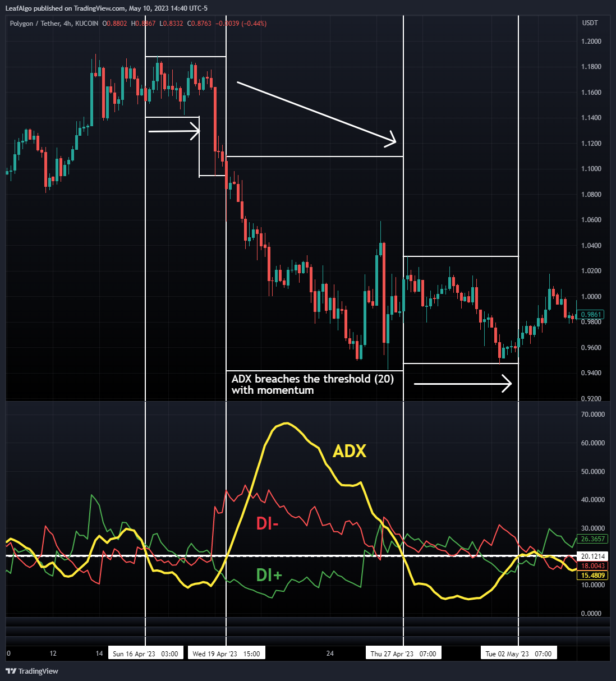Click the 30.0000 indicator axis tick
The width and height of the screenshot is (616, 681).
point(593,528)
